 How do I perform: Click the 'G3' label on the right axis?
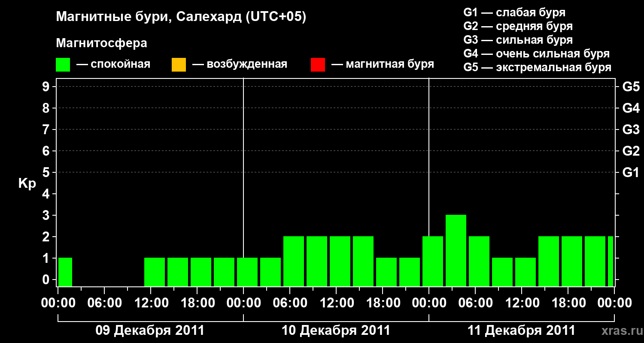click(x=631, y=129)
